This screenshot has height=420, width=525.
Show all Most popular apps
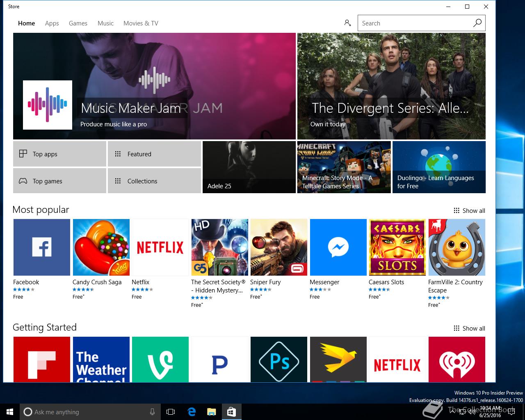(469, 210)
